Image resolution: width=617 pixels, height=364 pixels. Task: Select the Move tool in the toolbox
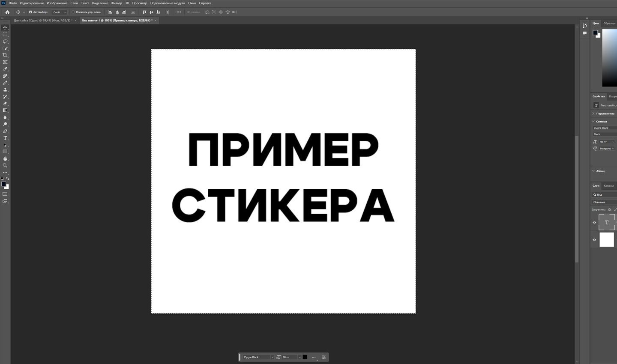[x=5, y=27]
